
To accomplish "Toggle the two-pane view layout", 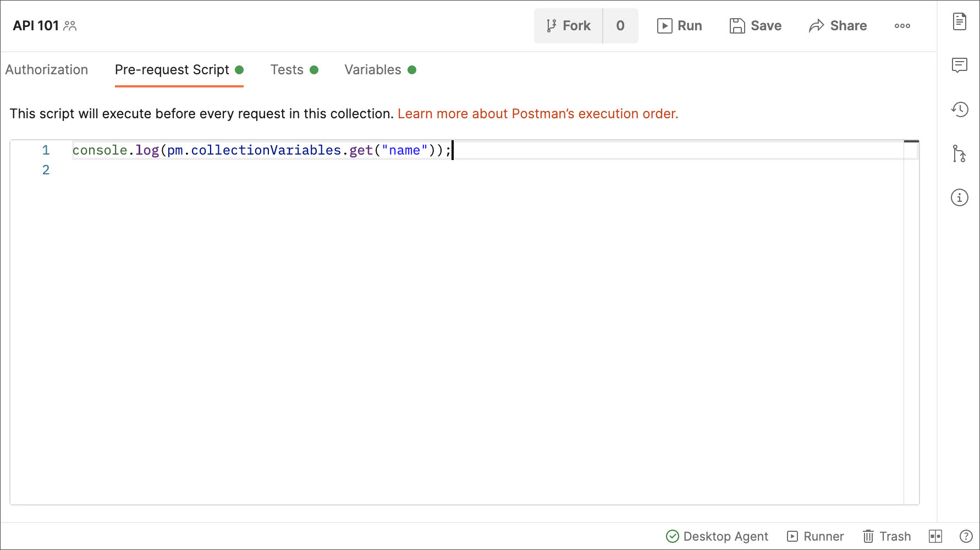I will pos(935,535).
